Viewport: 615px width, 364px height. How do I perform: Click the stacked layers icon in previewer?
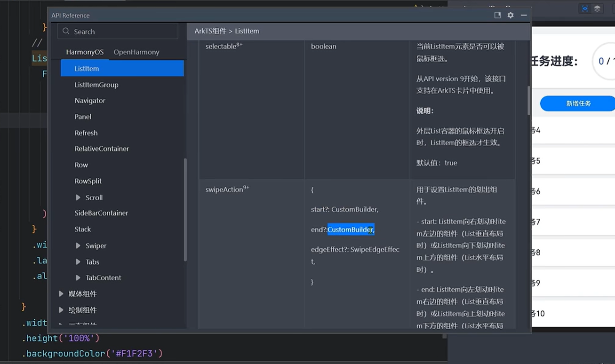point(597,8)
